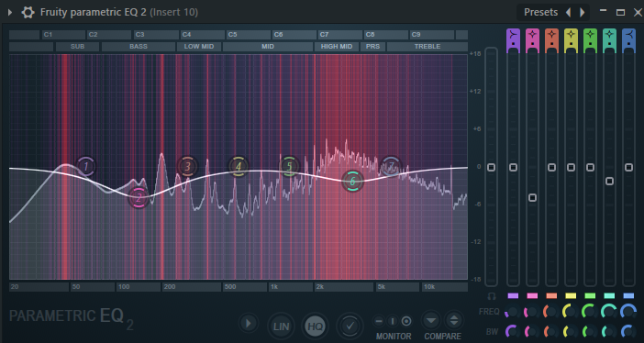Click the pink band 2 gain slider handle

(532, 197)
